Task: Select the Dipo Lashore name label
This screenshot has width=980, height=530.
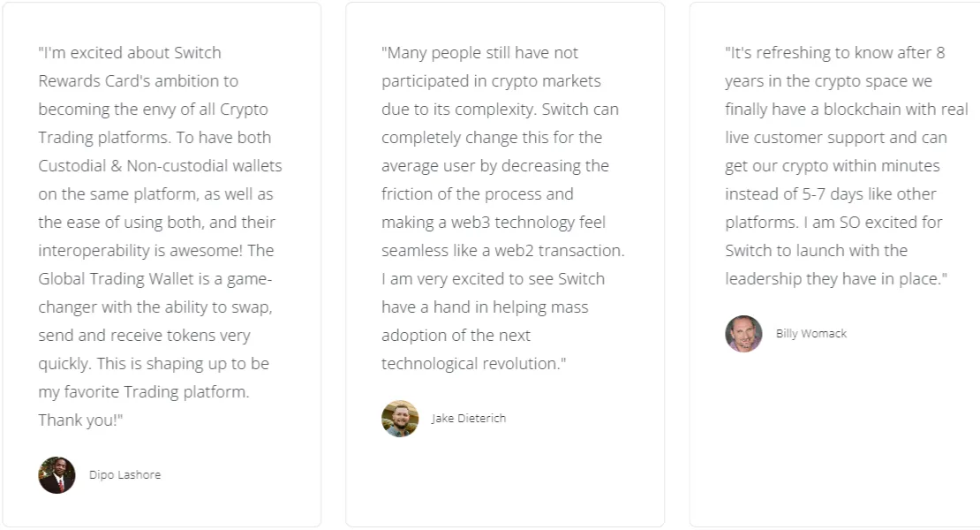Action: click(125, 475)
